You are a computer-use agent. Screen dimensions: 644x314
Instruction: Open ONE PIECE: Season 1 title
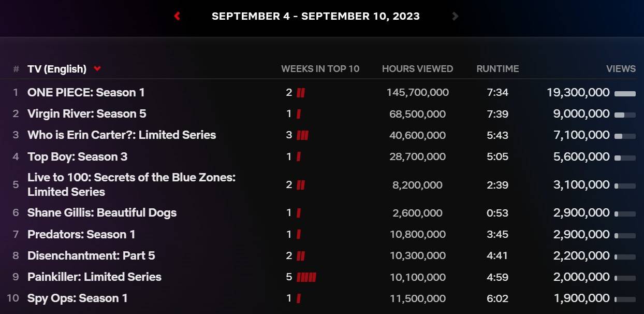86,92
